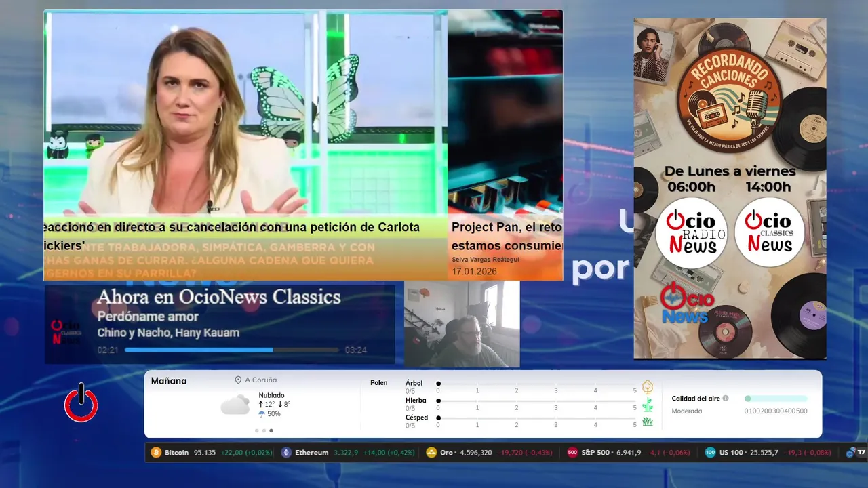Click the 02:21 elapsed time

[x=108, y=350]
